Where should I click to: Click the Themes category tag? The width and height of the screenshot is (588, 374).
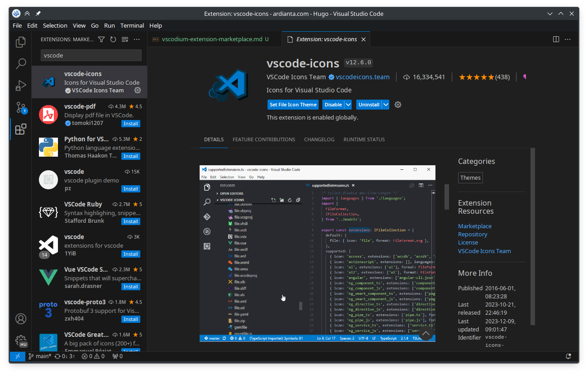coord(470,177)
